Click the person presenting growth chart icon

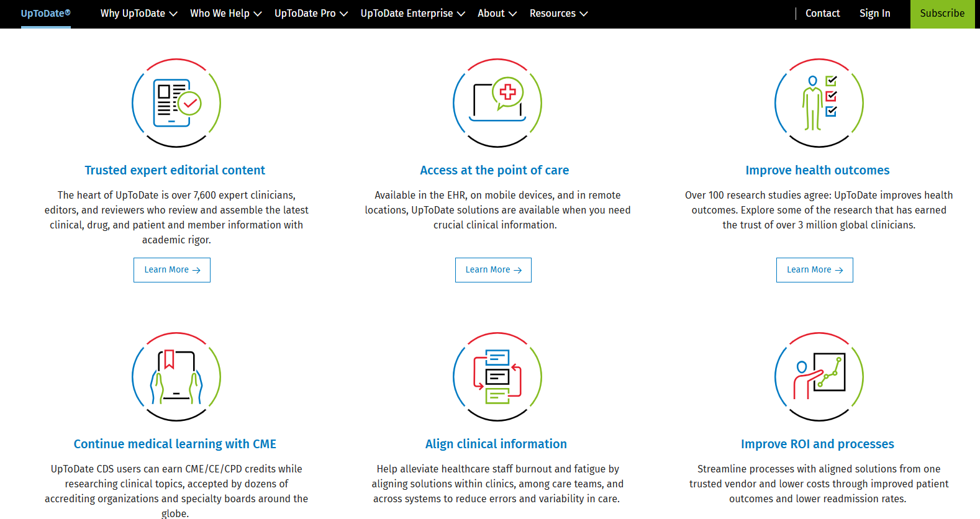click(x=819, y=377)
